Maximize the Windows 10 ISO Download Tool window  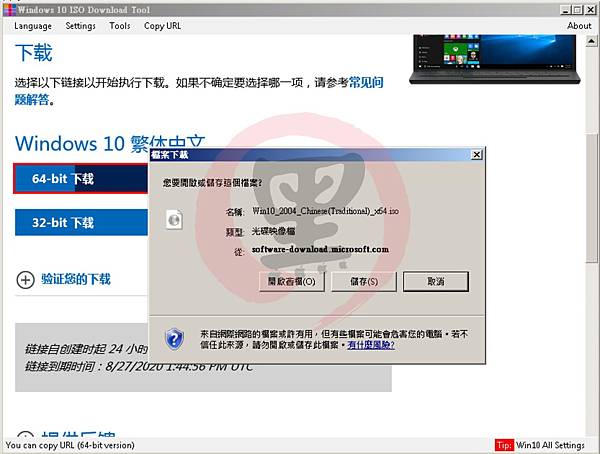578,10
